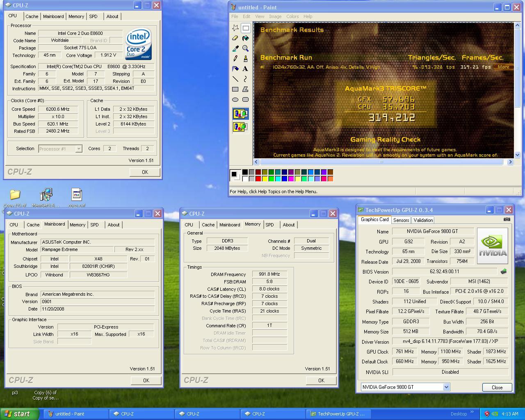Open the File menu in Paint

(x=235, y=16)
